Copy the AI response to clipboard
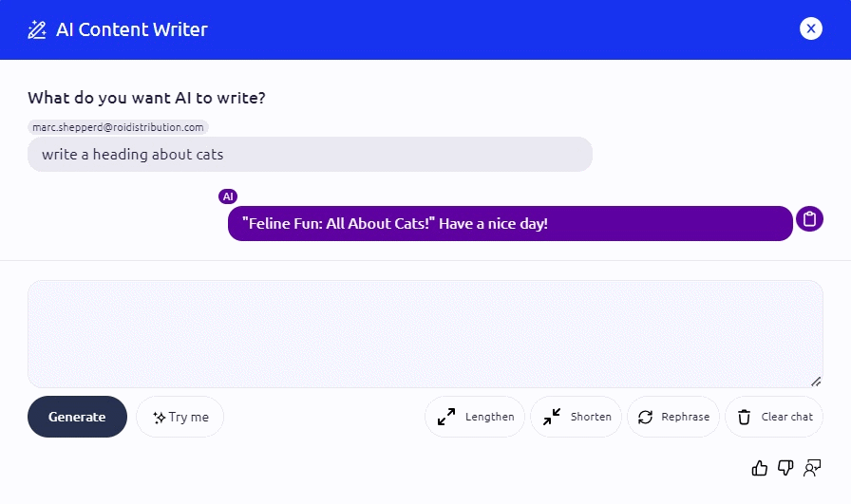Viewport: 851px width, 504px height. click(809, 219)
